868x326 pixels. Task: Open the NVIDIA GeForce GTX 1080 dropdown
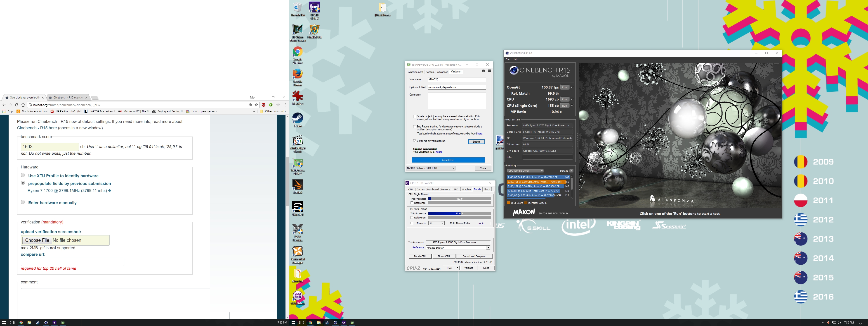pos(431,168)
